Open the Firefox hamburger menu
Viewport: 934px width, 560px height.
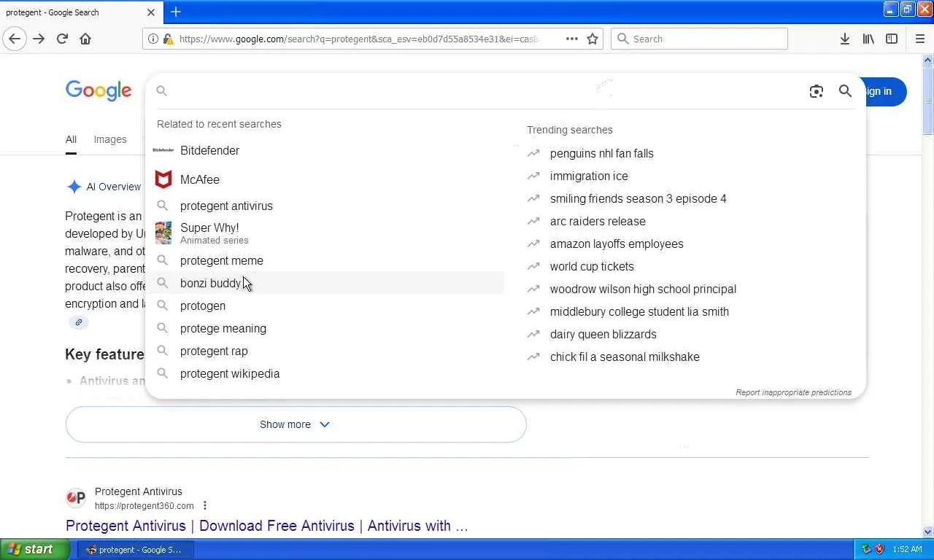[x=919, y=39]
